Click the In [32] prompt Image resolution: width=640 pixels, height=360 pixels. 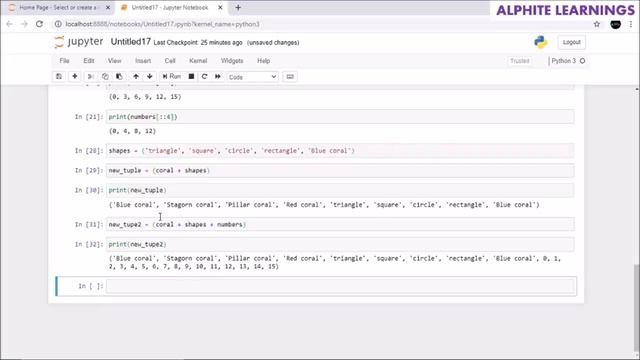point(89,244)
